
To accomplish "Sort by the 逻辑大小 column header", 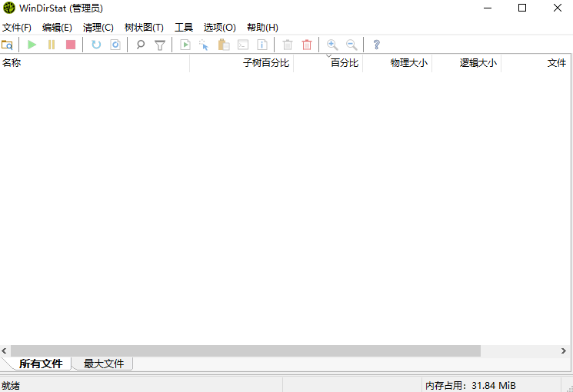I will tap(467, 63).
